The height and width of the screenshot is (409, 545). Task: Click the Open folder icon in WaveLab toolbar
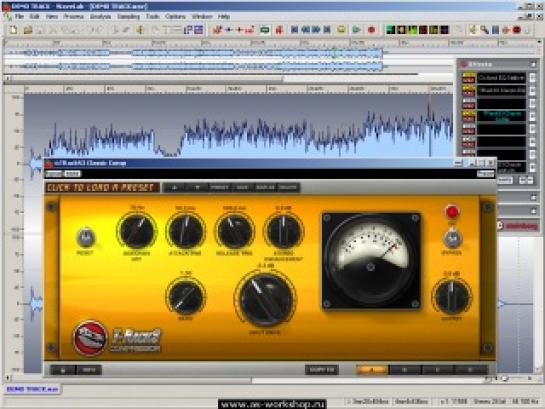click(28, 30)
